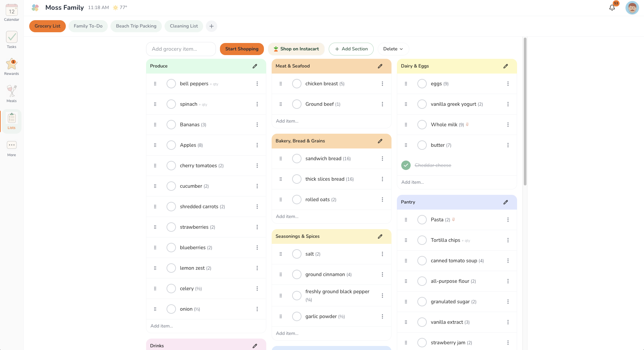Edit the Pantry section header

point(506,202)
